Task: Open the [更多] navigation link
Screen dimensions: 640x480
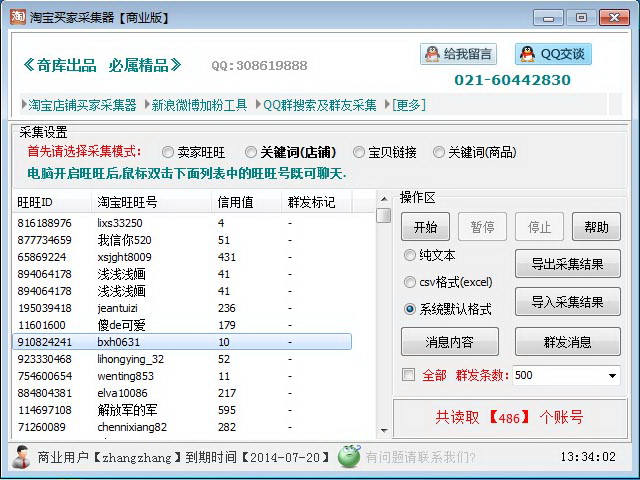Action: (409, 105)
